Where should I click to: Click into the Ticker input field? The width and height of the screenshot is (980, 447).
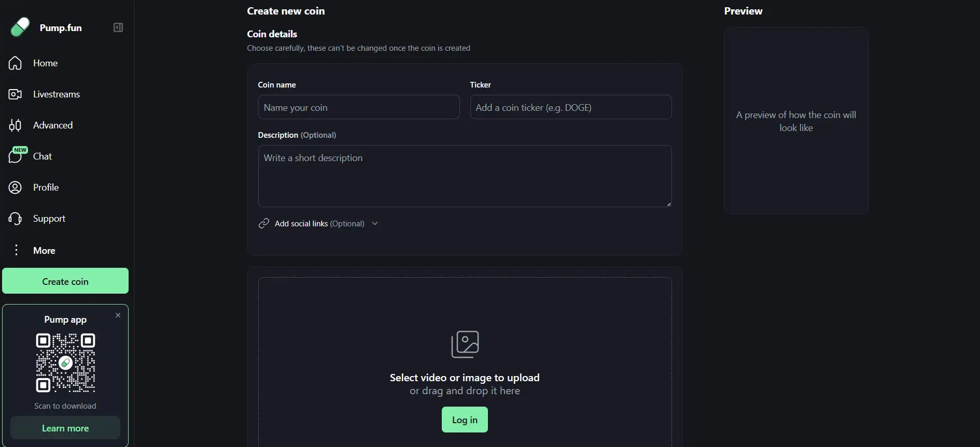click(570, 107)
